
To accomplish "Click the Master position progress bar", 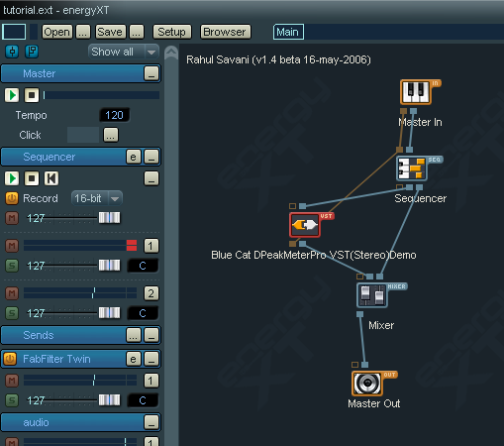I will [101, 95].
